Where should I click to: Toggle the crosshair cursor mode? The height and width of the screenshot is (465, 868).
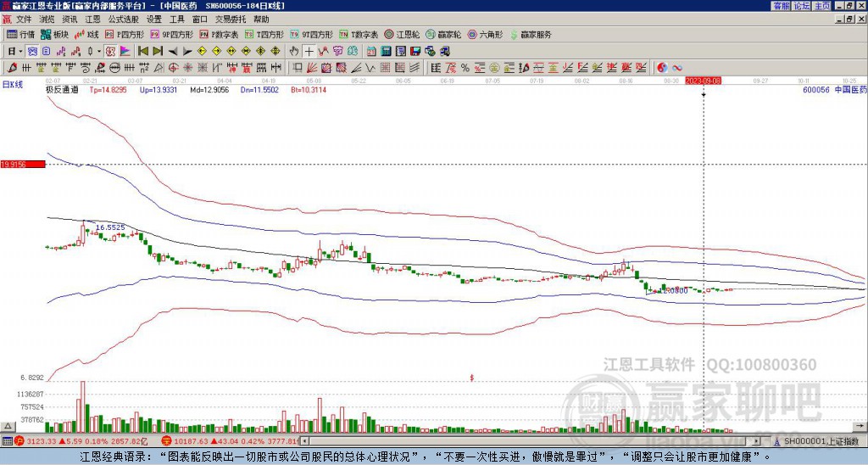(309, 51)
